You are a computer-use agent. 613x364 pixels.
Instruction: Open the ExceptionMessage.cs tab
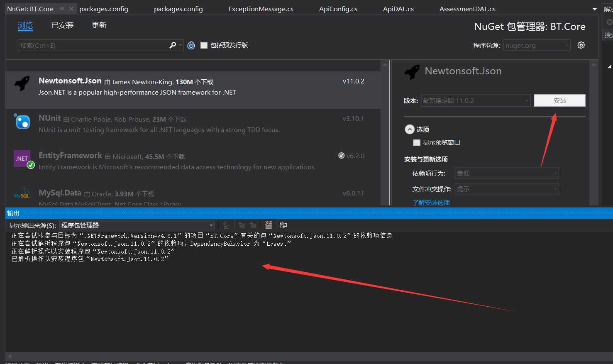click(261, 9)
